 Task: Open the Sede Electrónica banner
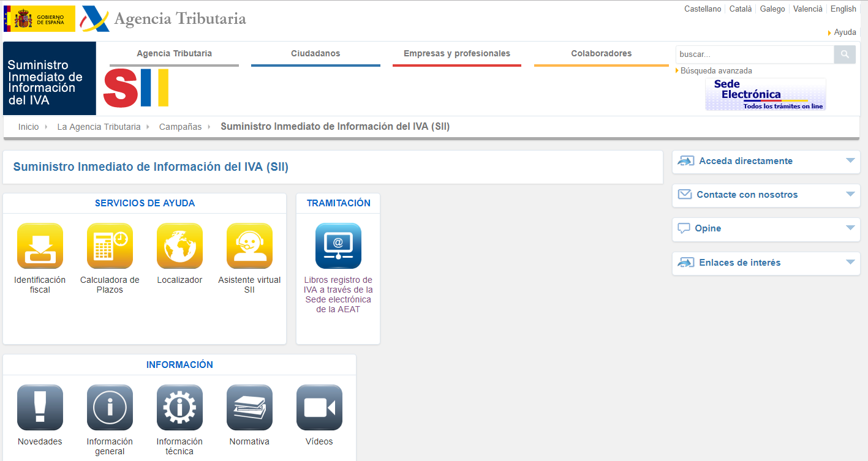coord(765,94)
